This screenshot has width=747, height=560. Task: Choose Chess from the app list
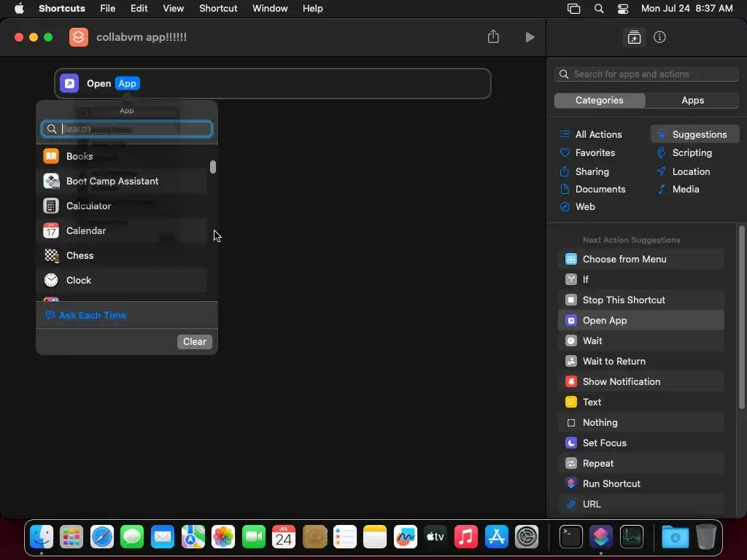point(122,255)
